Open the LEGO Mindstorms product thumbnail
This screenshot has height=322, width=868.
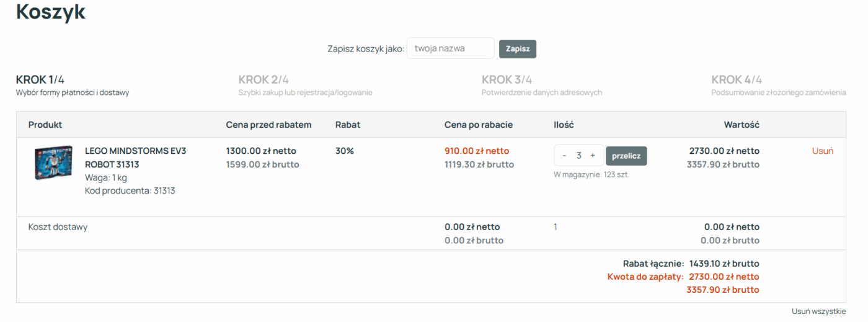tap(54, 163)
